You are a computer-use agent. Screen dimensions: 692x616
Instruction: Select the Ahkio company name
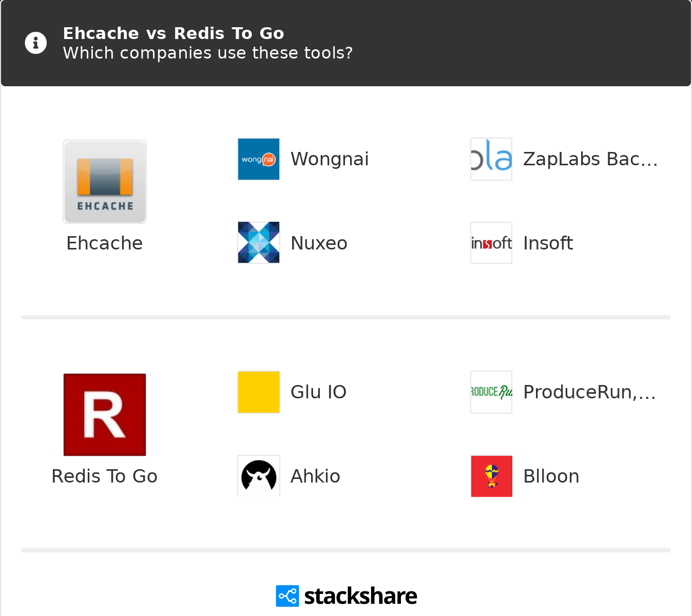pyautogui.click(x=315, y=476)
